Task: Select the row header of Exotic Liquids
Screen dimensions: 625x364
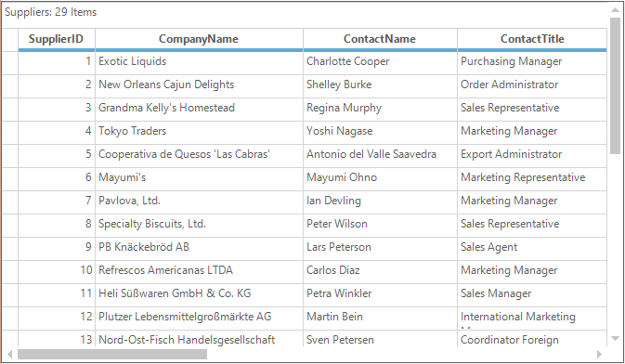Action: [10, 63]
